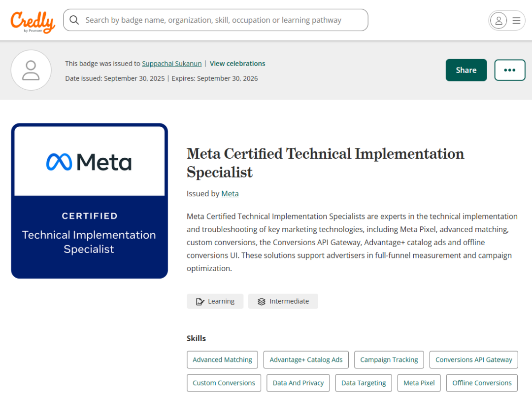Open the View celebrations link
Image resolution: width=532 pixels, height=395 pixels.
tap(237, 63)
